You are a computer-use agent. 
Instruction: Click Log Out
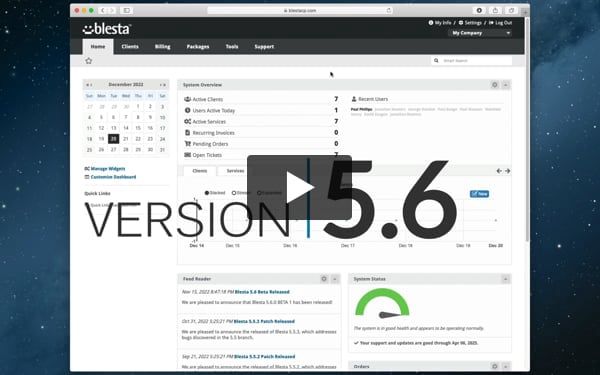click(501, 23)
